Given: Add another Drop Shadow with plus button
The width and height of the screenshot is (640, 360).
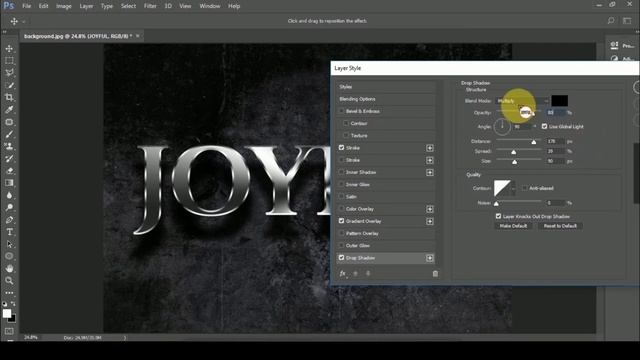Looking at the screenshot, I should 430,258.
